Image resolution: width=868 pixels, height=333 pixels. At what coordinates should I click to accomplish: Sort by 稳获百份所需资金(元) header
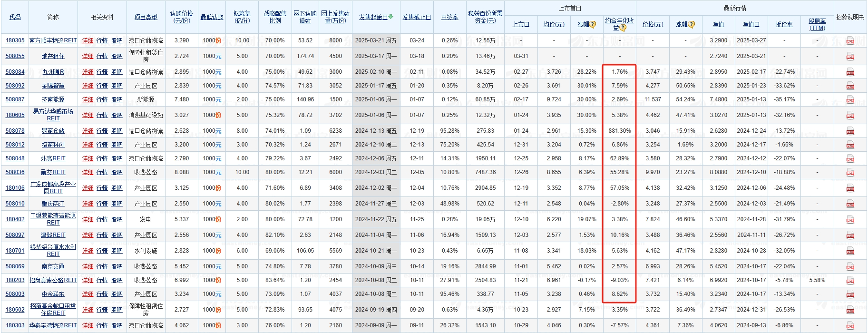[x=485, y=17]
